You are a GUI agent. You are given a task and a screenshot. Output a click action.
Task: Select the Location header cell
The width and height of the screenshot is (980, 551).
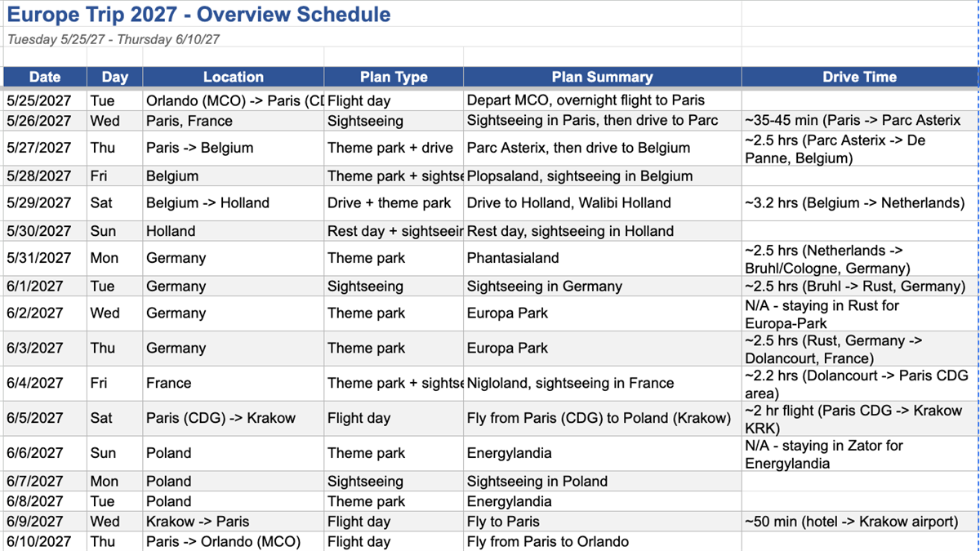234,77
